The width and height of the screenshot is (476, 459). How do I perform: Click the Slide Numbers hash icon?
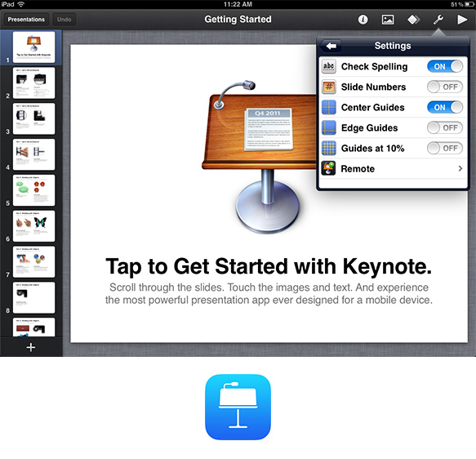329,87
